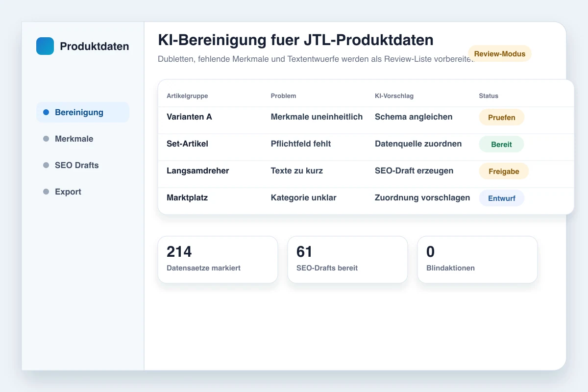Open the 0 Blindaktionen card

(477, 260)
